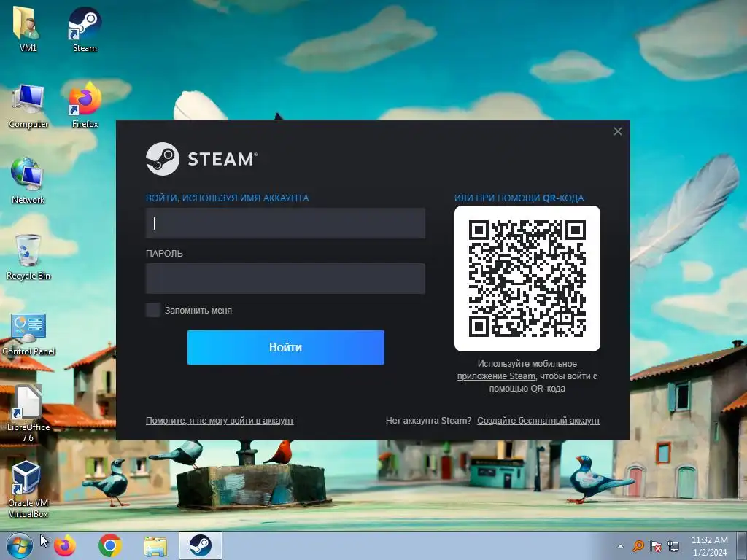Image resolution: width=747 pixels, height=560 pixels.
Task: Launch the Firefox desktop shortcut
Action: pos(85,106)
